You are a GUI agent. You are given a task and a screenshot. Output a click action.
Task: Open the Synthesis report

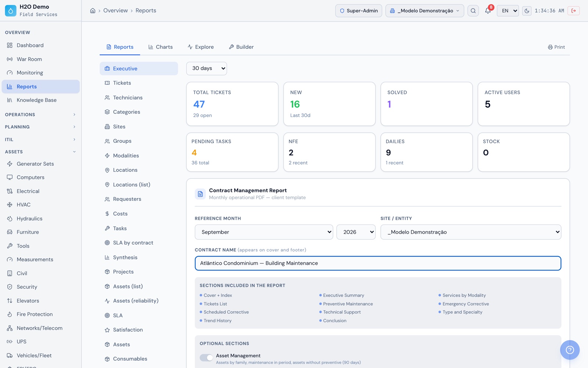[x=139, y=258]
